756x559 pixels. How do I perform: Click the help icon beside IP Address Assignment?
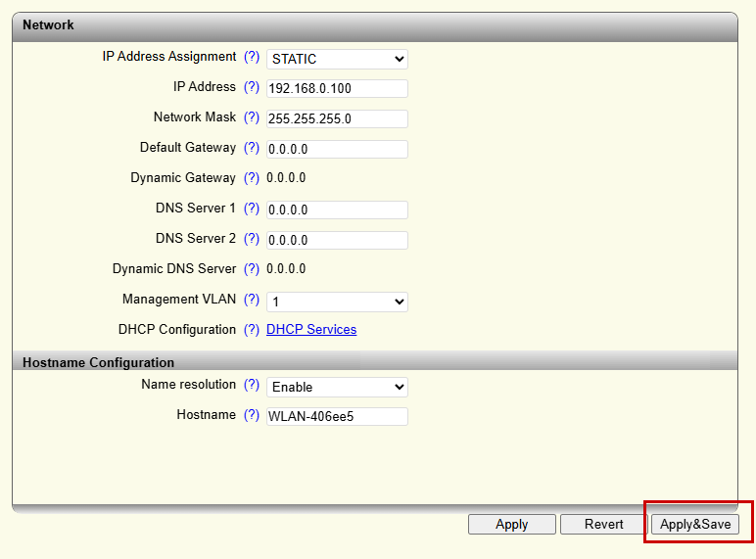[x=252, y=58]
